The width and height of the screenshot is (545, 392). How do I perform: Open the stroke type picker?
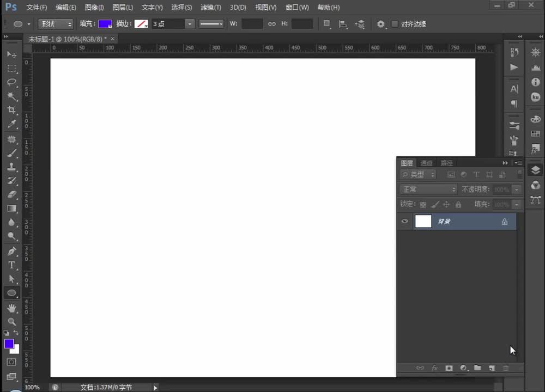141,24
